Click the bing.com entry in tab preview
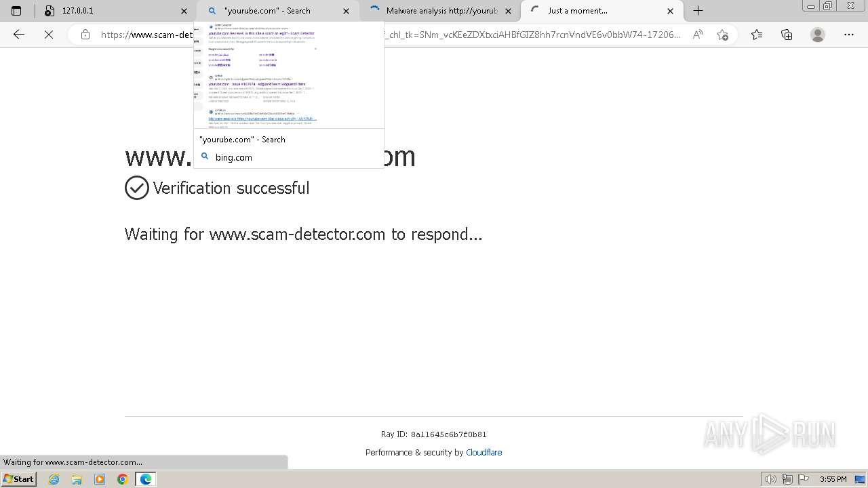The width and height of the screenshot is (868, 488). point(234,157)
